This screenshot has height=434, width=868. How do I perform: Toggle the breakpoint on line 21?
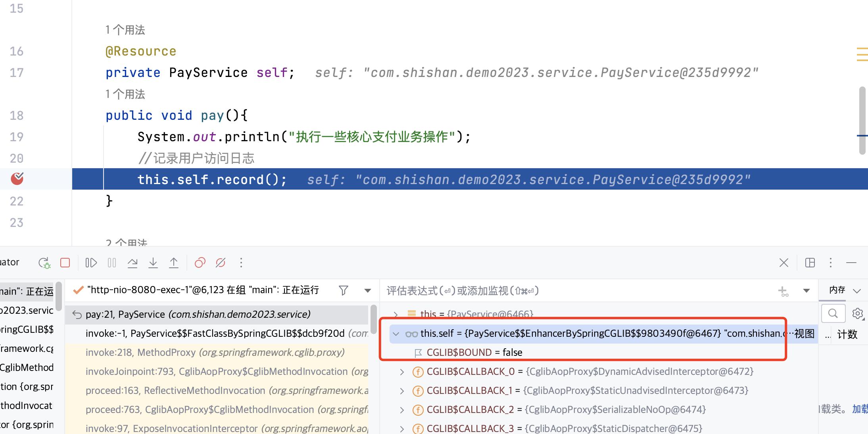[x=17, y=179]
